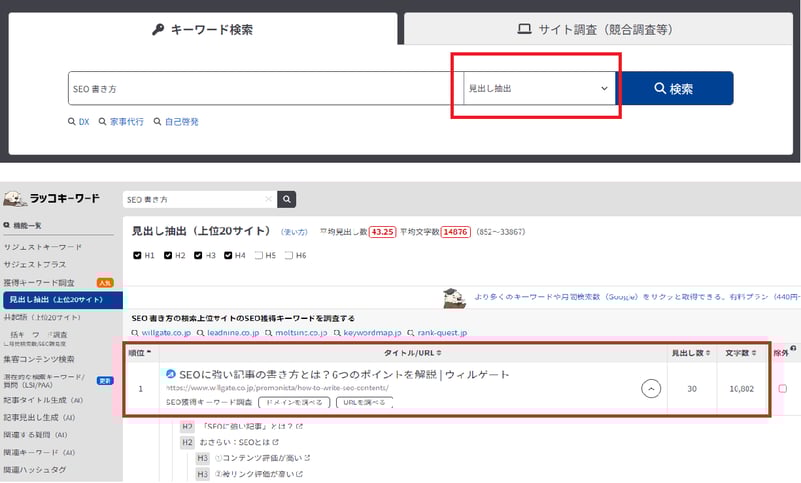Click the average character count 14876
The width and height of the screenshot is (801, 483).
point(455,232)
